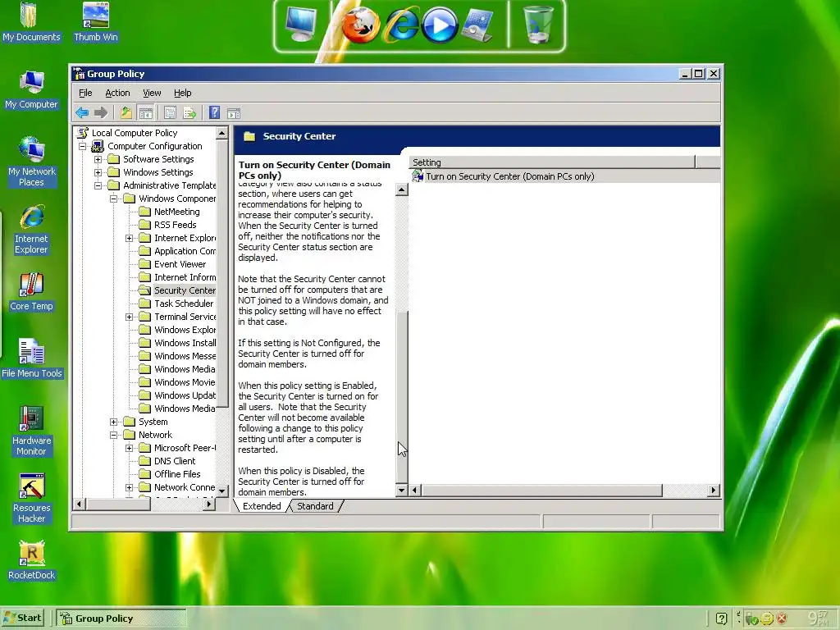Click the Group Policy taskbar button
The width and height of the screenshot is (840, 630).
click(x=121, y=619)
